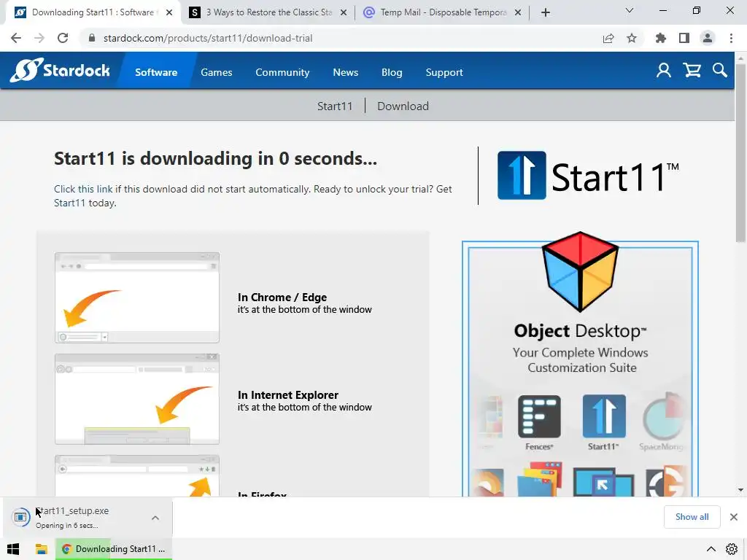Click Start11_setup.exe download file icon
Image resolution: width=747 pixels, height=560 pixels.
point(21,517)
